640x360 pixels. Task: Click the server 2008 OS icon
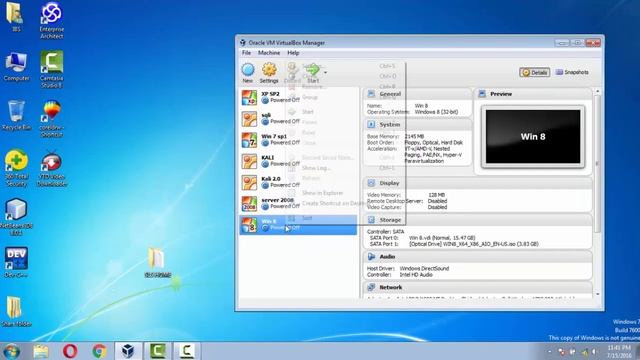click(x=249, y=204)
